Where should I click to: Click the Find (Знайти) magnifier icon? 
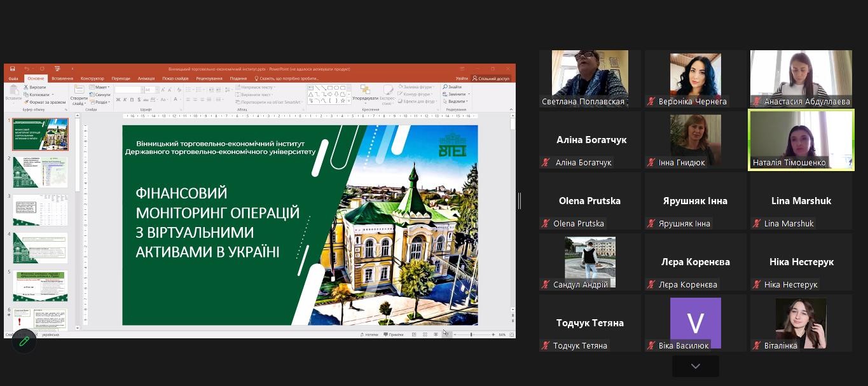pos(445,87)
